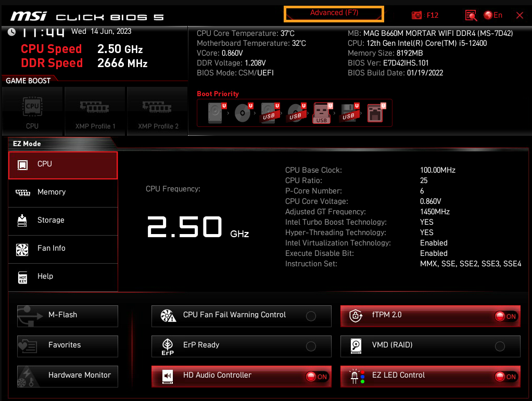Open the Hardware Monitor
This screenshot has height=401, width=532.
(68, 376)
